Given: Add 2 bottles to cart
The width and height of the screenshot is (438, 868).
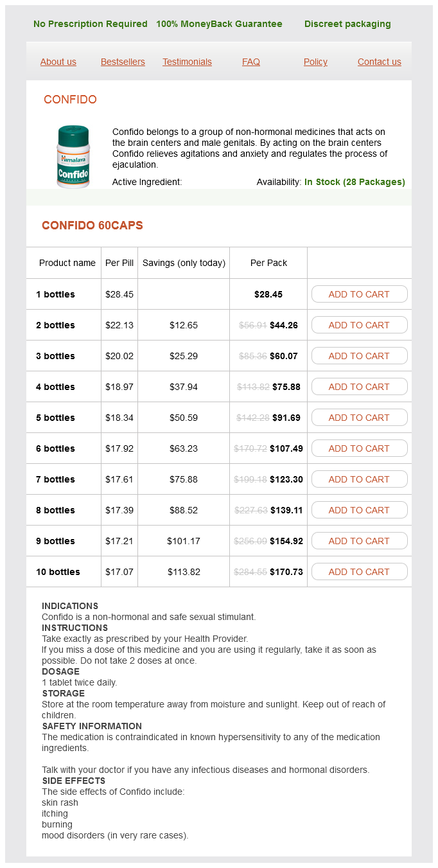Looking at the screenshot, I should pyautogui.click(x=359, y=325).
